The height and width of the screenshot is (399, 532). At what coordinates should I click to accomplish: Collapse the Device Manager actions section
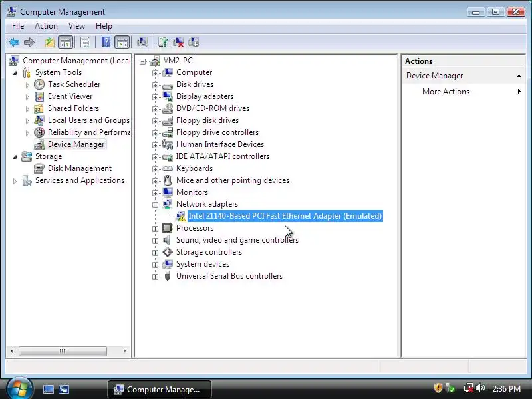[x=519, y=76]
